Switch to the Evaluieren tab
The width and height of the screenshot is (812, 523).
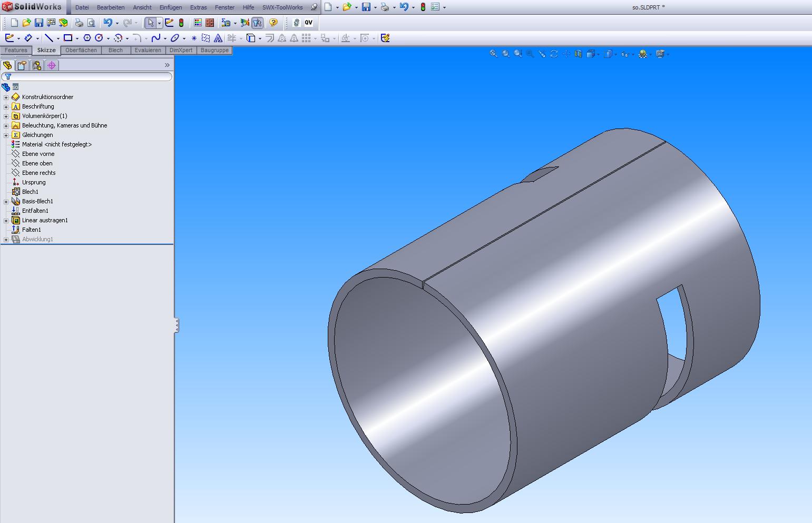click(148, 51)
